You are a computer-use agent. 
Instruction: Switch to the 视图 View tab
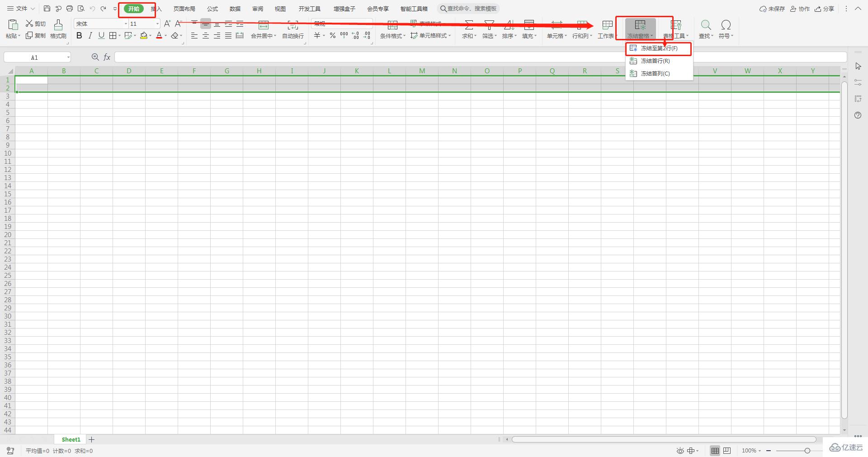click(280, 9)
